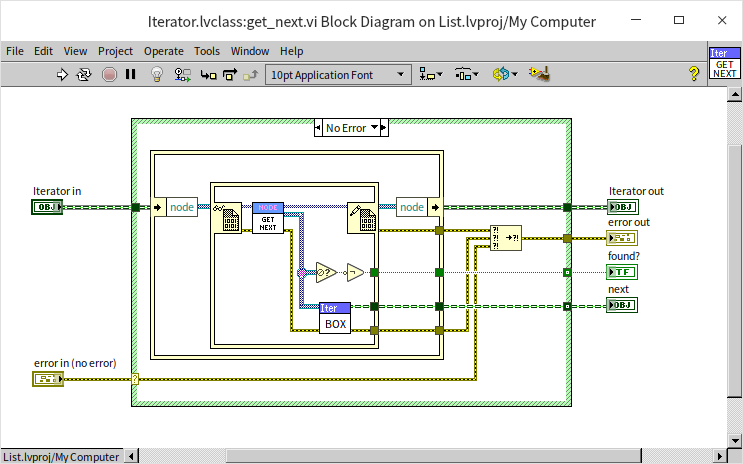Open the No Error case selector dropdown
Screen dimensions: 743x464
[x=375, y=128]
